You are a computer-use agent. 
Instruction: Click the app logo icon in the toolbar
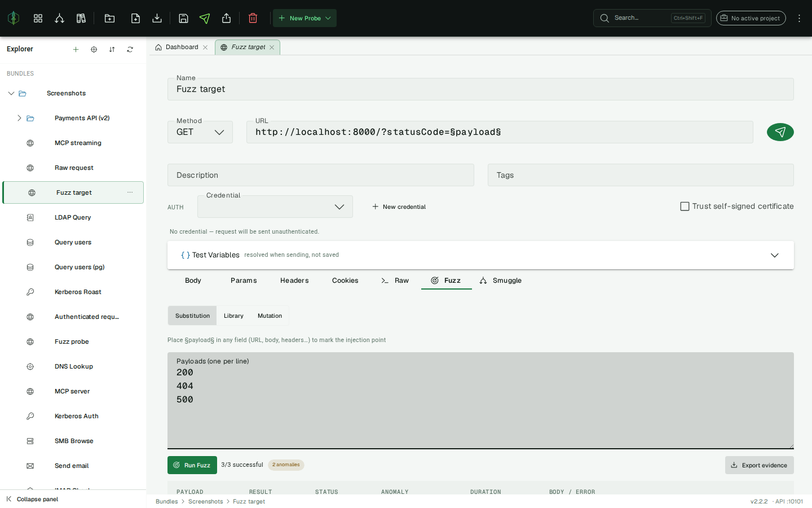point(14,18)
